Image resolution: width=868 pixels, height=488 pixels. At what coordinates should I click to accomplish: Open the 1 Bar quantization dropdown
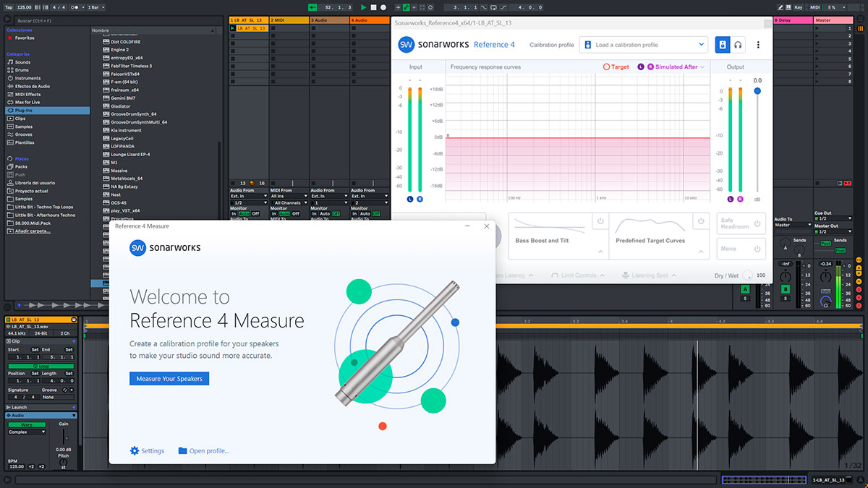click(95, 7)
